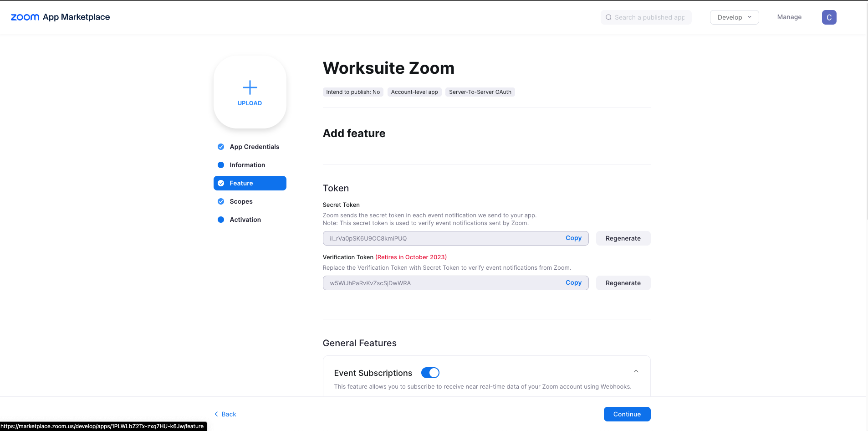Click the Retires in October 2023 notice
This screenshot has width=868, height=431.
(x=411, y=257)
